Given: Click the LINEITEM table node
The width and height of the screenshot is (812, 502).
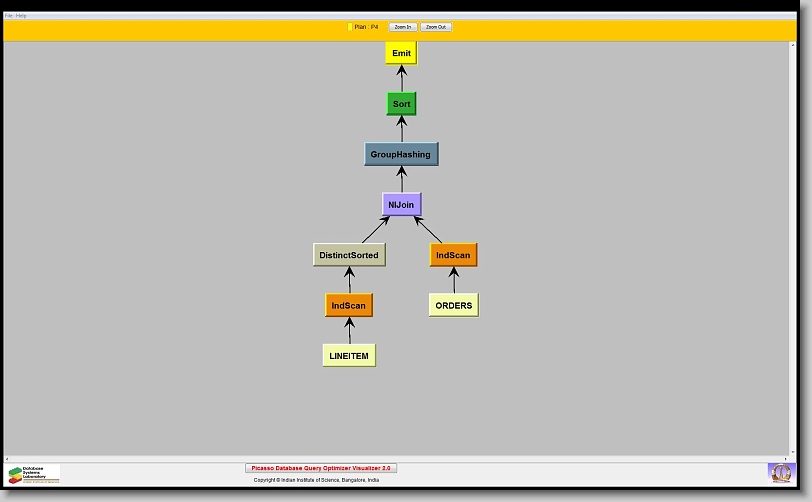Looking at the screenshot, I should [x=349, y=355].
